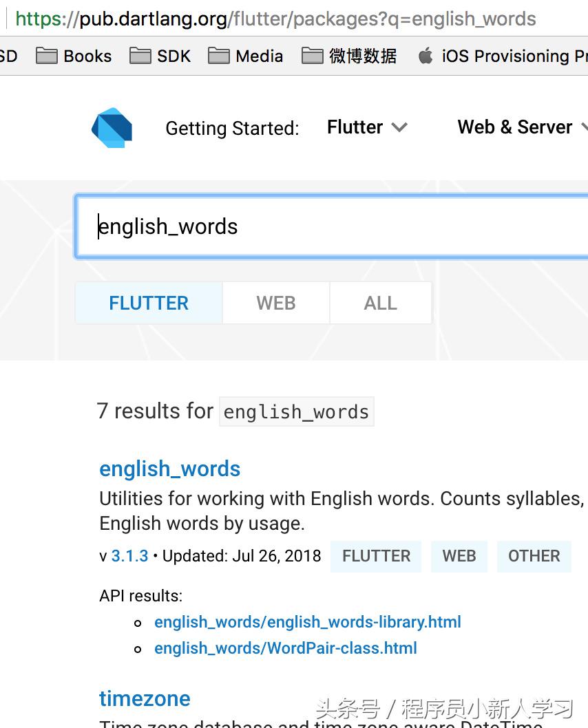This screenshot has width=588, height=728.
Task: Click the OTHER platform tag
Action: 534,556
